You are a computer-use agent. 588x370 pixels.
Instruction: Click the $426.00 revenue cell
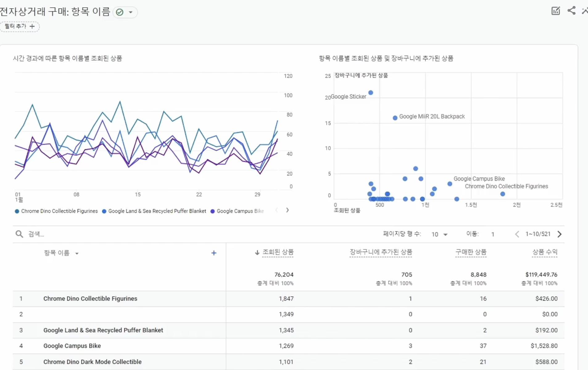coord(546,299)
